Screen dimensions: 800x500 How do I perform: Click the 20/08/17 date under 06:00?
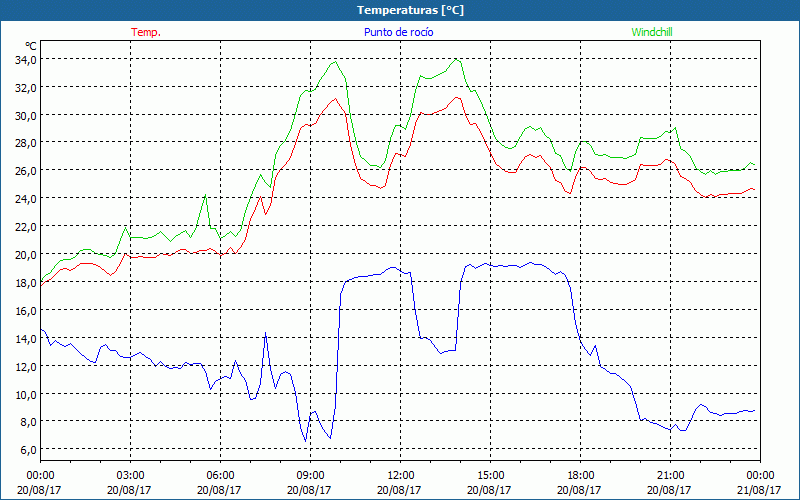point(219,490)
